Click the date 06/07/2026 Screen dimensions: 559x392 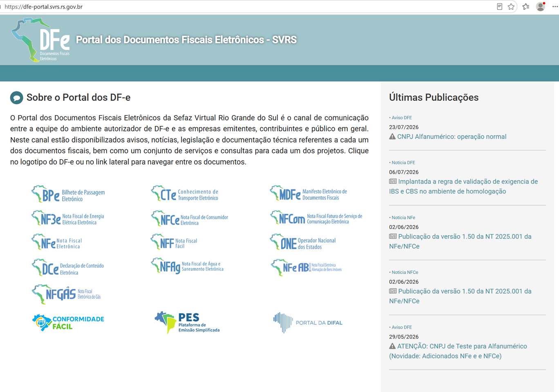[x=404, y=172]
